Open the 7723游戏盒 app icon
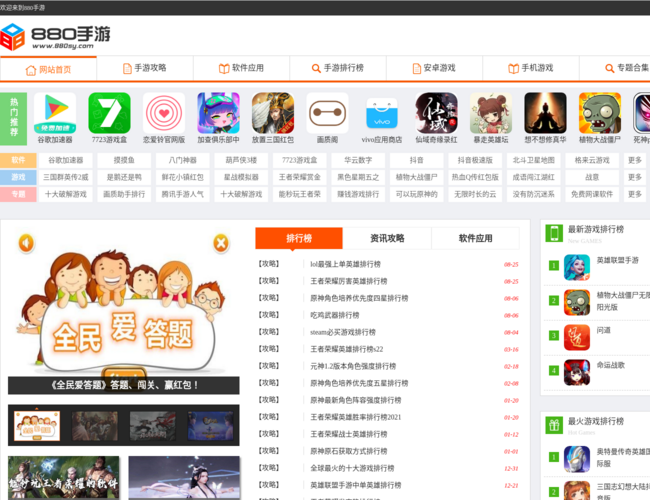This screenshot has width=650, height=500. (109, 114)
